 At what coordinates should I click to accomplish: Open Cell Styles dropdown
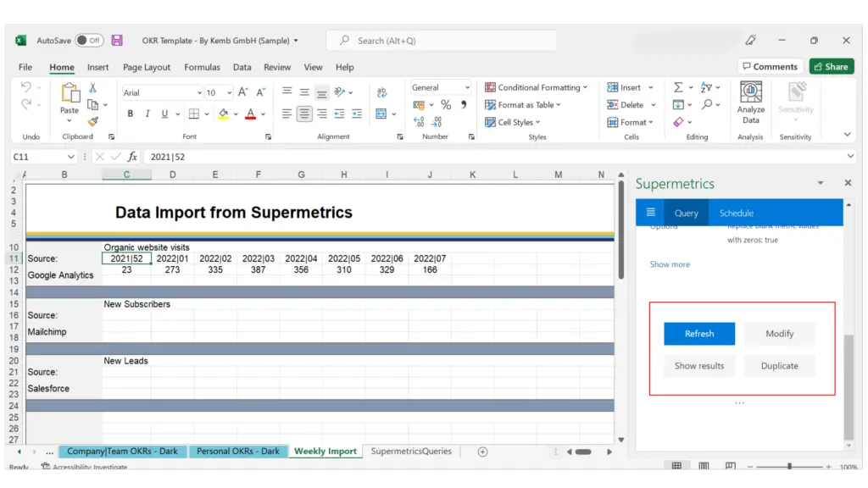click(512, 122)
